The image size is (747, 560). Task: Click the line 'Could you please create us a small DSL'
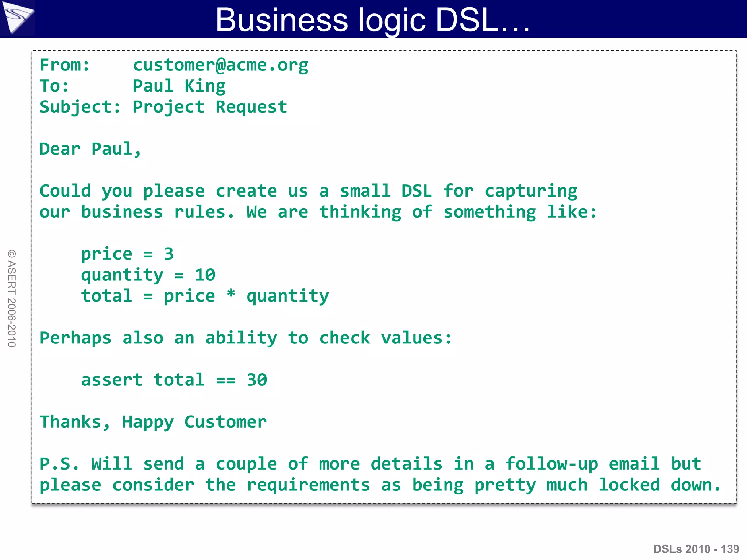tap(309, 191)
